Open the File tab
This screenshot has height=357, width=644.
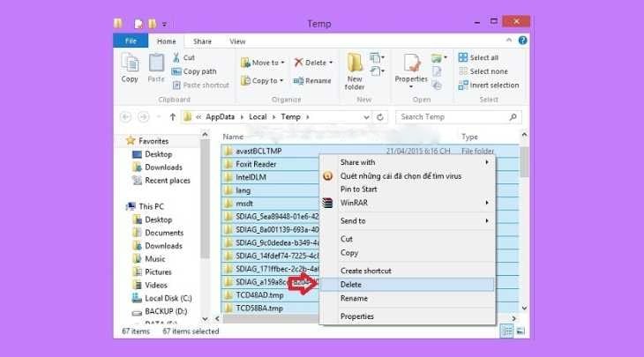pyautogui.click(x=131, y=41)
